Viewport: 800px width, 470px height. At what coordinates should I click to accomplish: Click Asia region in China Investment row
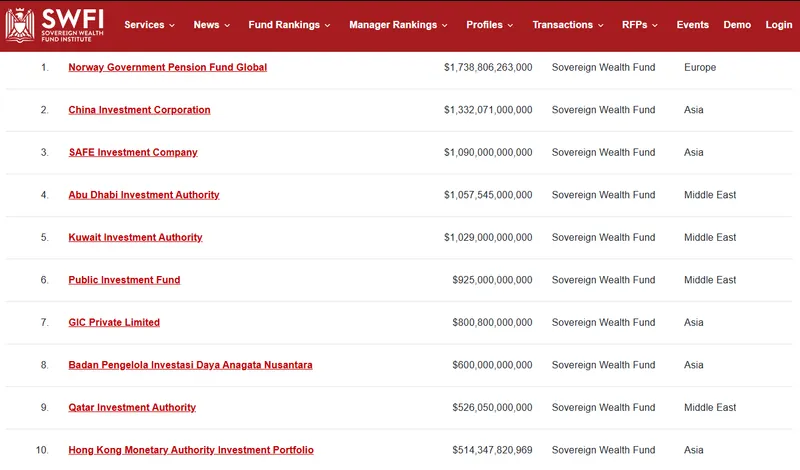[x=693, y=110]
